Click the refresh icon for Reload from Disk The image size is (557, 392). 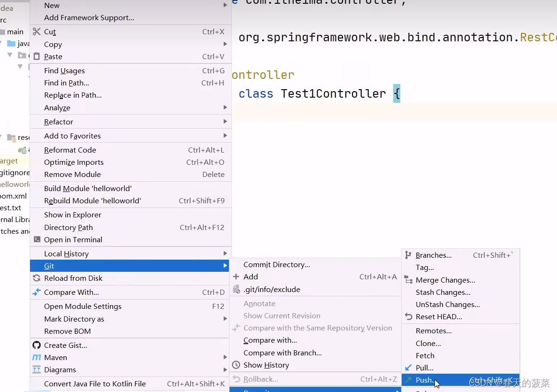37,278
